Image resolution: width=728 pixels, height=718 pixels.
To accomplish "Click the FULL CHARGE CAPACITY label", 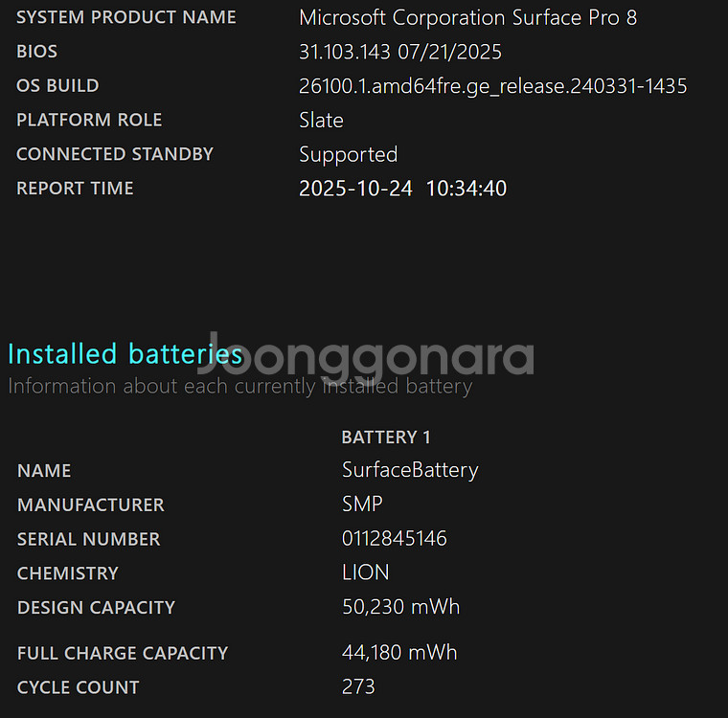I will tap(123, 653).
